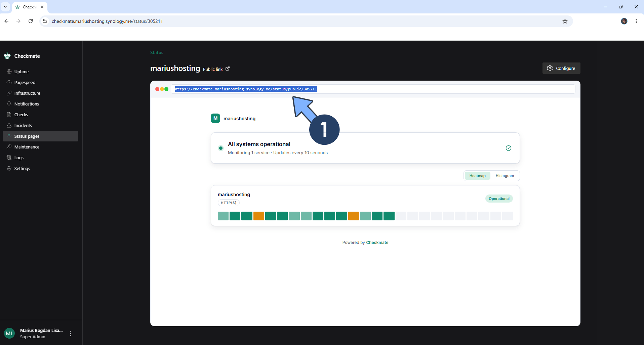Screen dimensions: 644x345
Task: Navigate to Pagespeed menu item
Action: click(x=40, y=82)
